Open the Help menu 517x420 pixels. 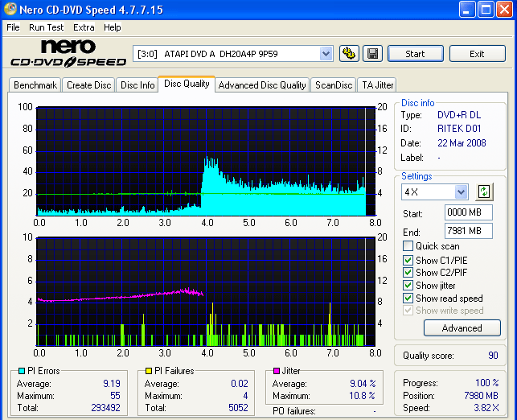pyautogui.click(x=112, y=27)
